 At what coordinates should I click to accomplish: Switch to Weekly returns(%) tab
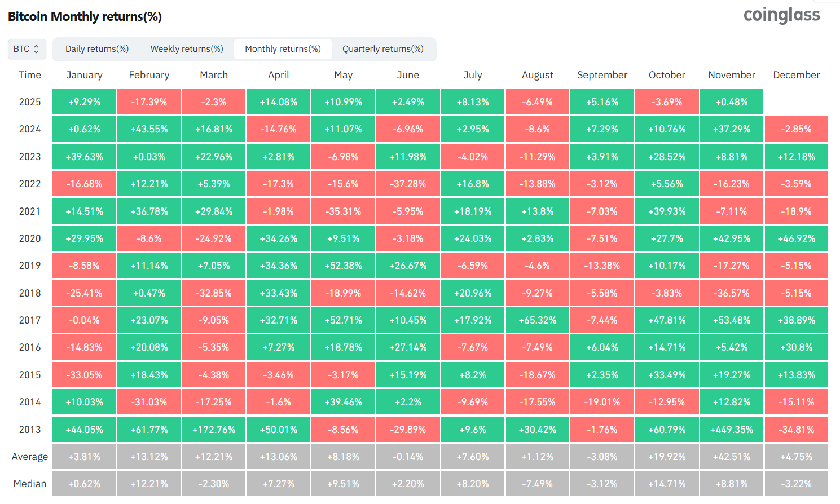[x=187, y=49]
